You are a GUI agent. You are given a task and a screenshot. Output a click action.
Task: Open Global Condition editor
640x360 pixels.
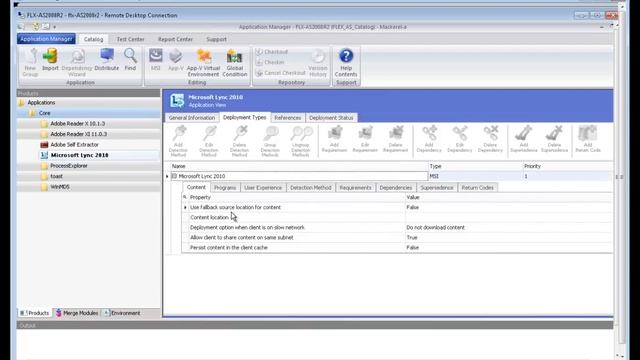coord(235,62)
